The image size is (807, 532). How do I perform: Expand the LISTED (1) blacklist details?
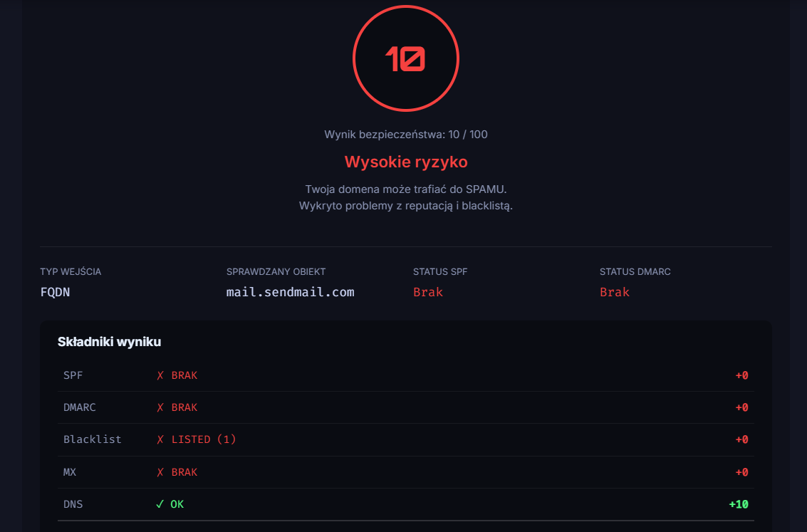204,439
